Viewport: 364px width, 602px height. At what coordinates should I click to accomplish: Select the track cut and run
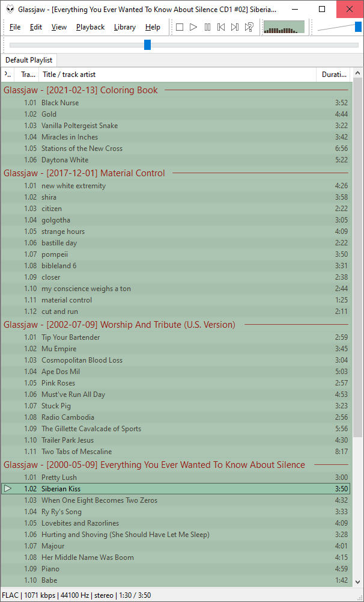click(x=177, y=312)
